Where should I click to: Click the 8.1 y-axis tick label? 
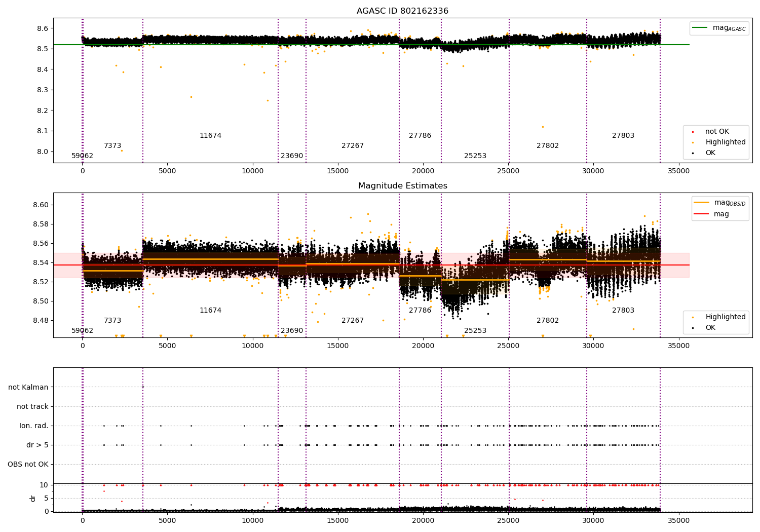(43, 131)
